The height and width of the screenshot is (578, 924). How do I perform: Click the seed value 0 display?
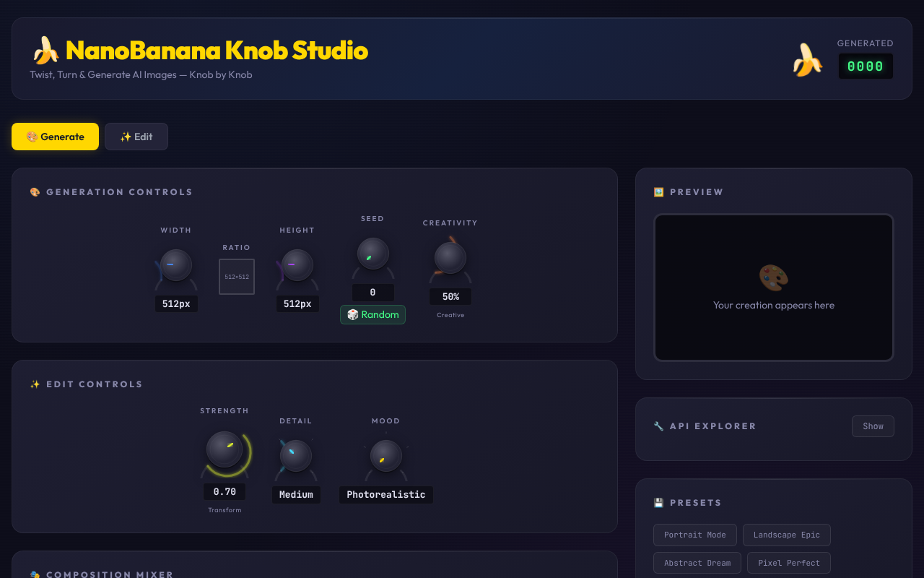(373, 293)
